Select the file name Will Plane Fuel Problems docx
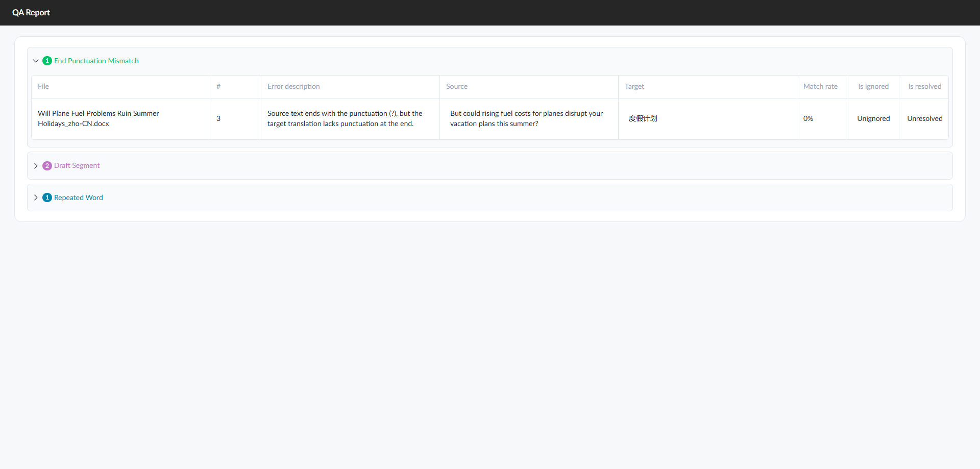This screenshot has height=469, width=980. [99, 118]
